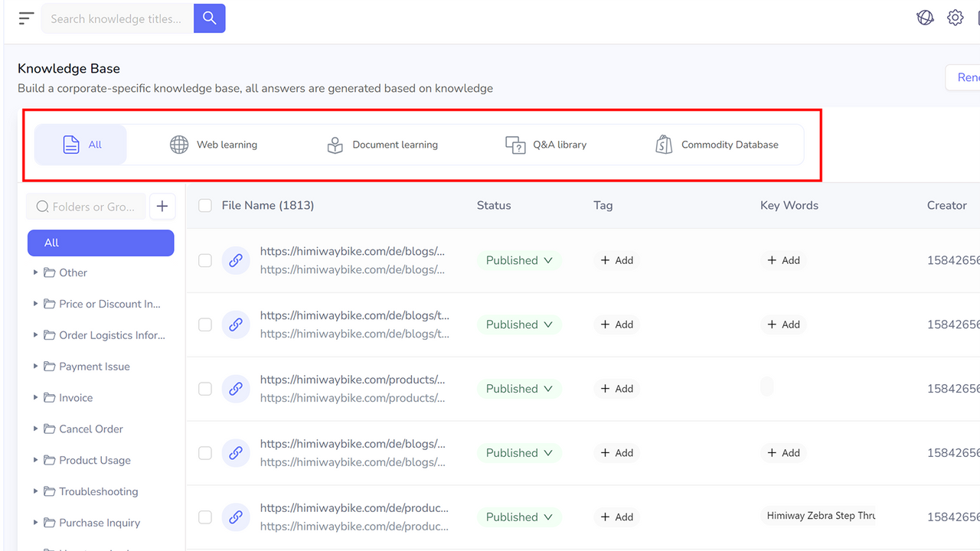
Task: Select the All folder in the sidebar
Action: pyautogui.click(x=100, y=243)
